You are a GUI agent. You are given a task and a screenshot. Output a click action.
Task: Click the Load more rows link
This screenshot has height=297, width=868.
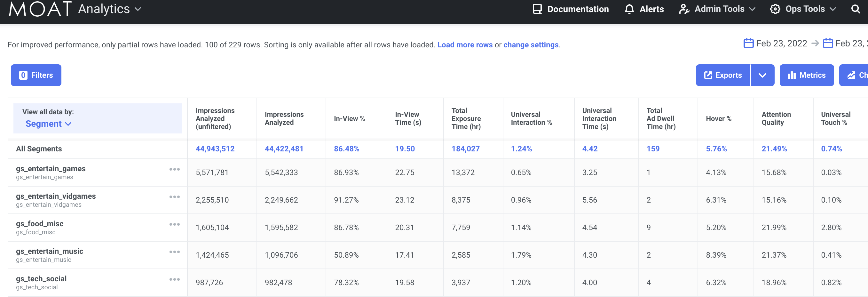click(x=465, y=45)
